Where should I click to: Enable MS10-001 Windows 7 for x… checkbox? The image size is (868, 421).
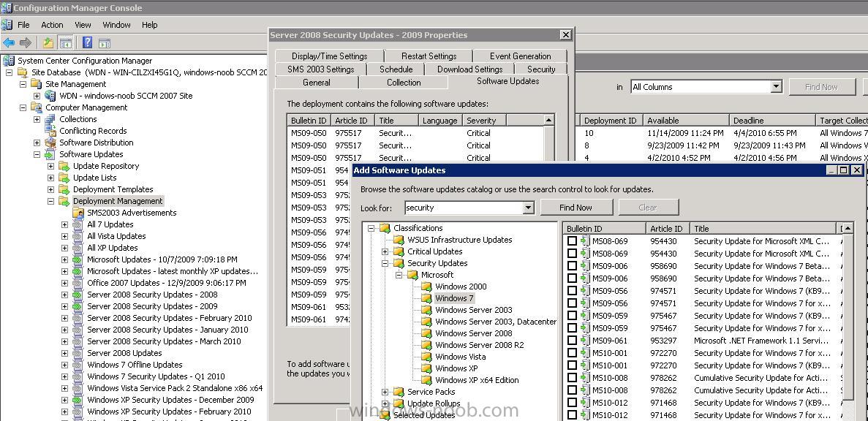click(x=572, y=353)
